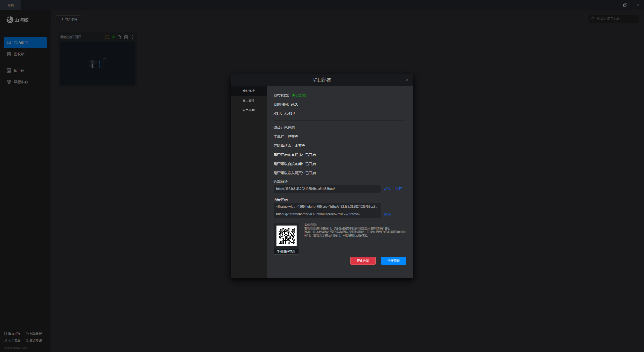The width and height of the screenshot is (644, 352).
Task: Select 我的项目 in the sidebar
Action: pyautogui.click(x=25, y=43)
